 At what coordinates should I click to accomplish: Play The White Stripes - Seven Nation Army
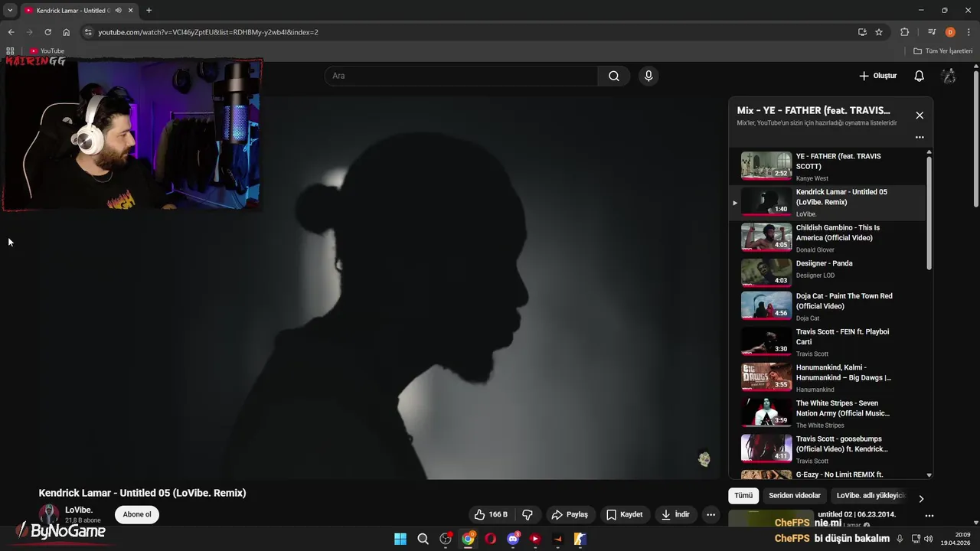[827, 413]
